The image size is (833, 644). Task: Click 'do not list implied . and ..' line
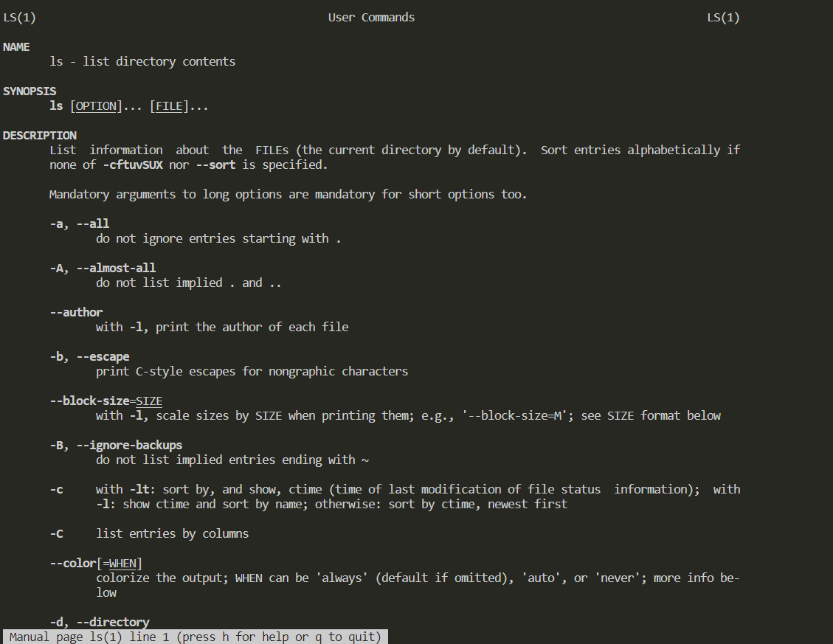189,283
